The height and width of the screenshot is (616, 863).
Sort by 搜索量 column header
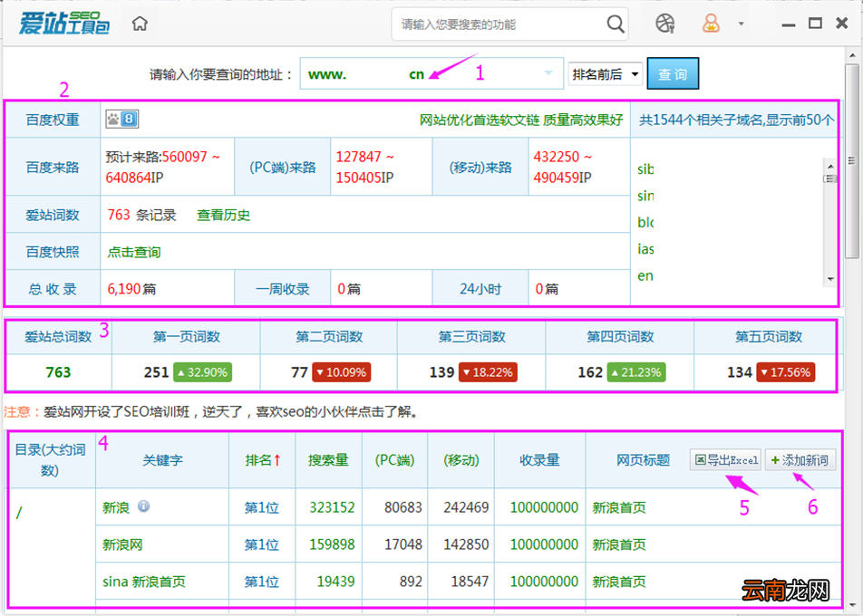pos(328,460)
